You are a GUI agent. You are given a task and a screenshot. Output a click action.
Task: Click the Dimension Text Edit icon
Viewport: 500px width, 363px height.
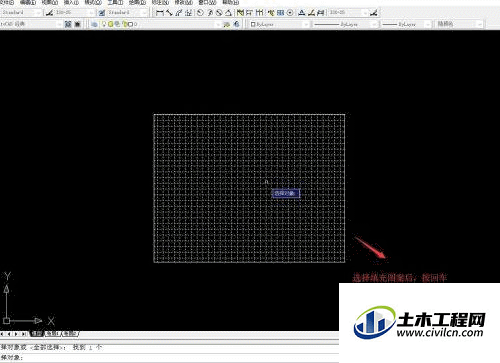click(x=311, y=13)
